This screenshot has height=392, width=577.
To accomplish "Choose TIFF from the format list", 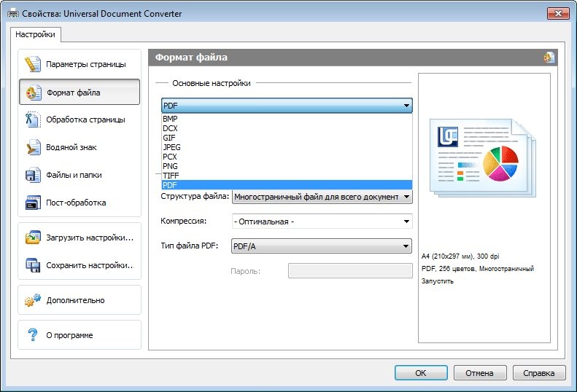I will pos(287,176).
